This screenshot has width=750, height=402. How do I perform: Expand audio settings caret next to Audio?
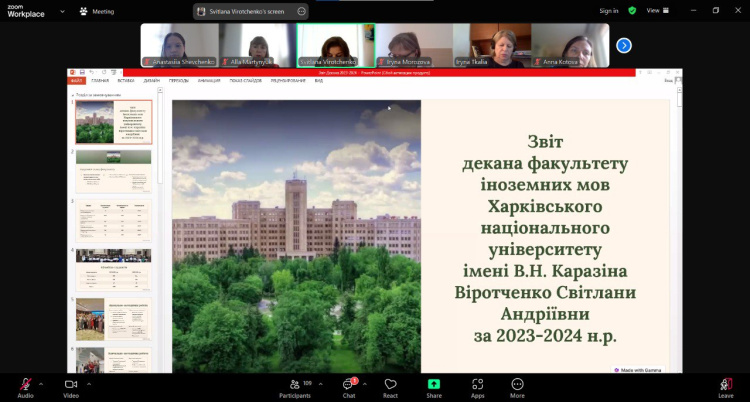(41, 384)
